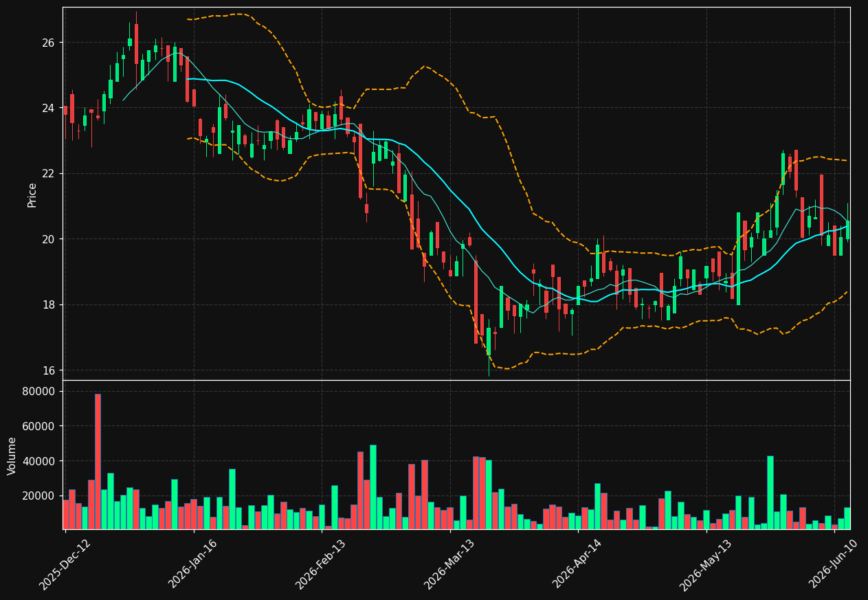Click the 20000 volume tick label
The width and height of the screenshot is (868, 600).
[40, 496]
